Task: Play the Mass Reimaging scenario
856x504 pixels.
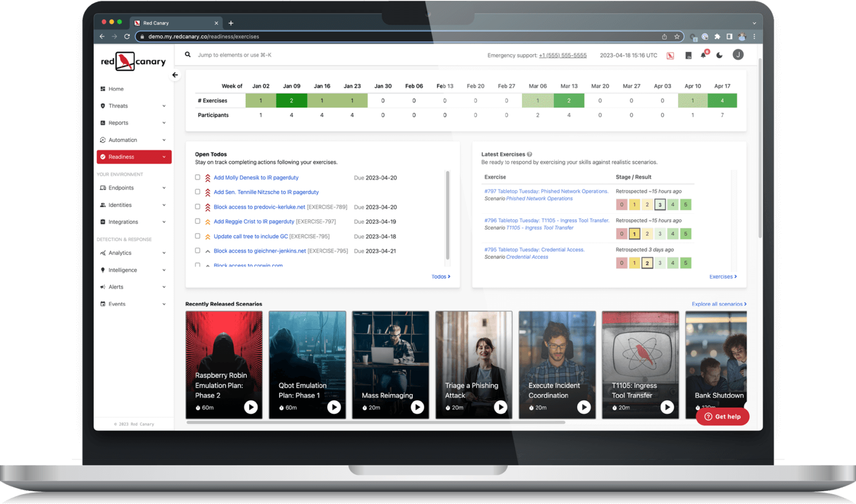Action: click(x=417, y=407)
